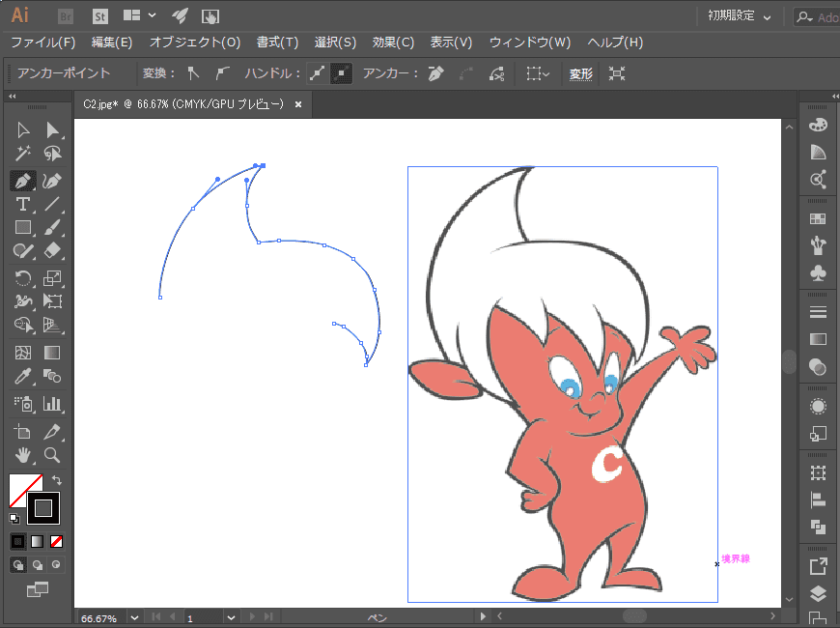Open the zoom level dropdown at 66.67%
840x628 pixels.
(134, 616)
